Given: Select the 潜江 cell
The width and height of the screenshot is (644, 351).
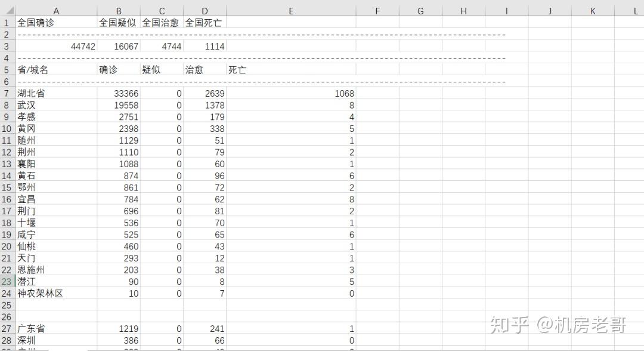Looking at the screenshot, I should (x=56, y=282).
